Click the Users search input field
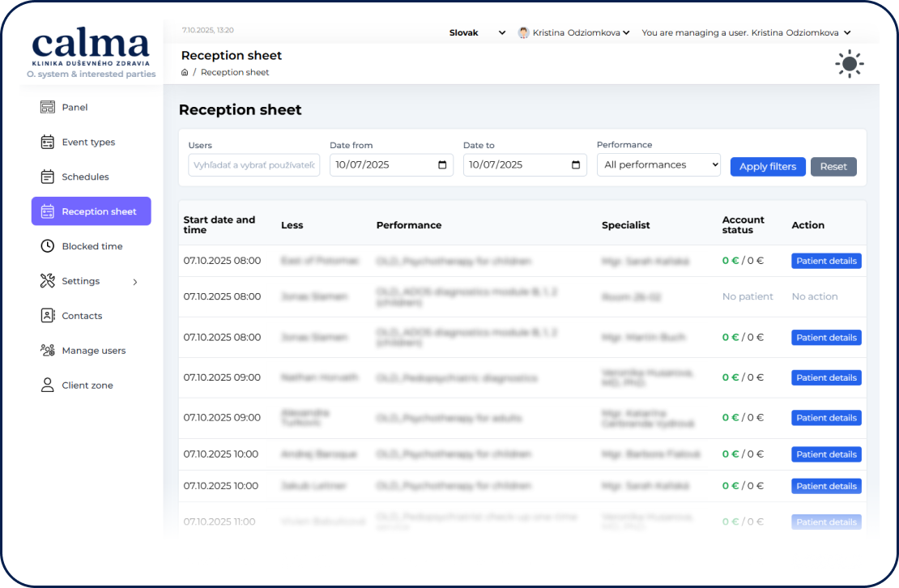Viewport: 899px width, 588px height. (x=254, y=165)
